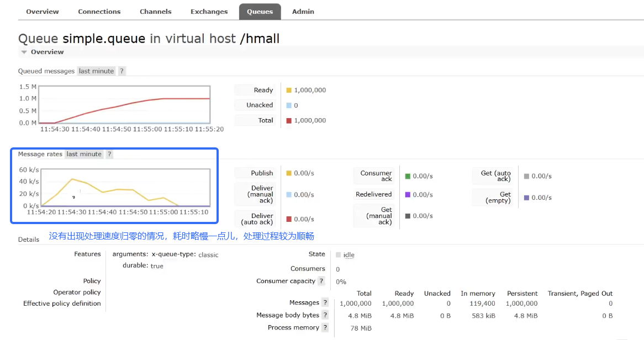Open help for Messages row
This screenshot has width=644, height=340.
pos(325,302)
